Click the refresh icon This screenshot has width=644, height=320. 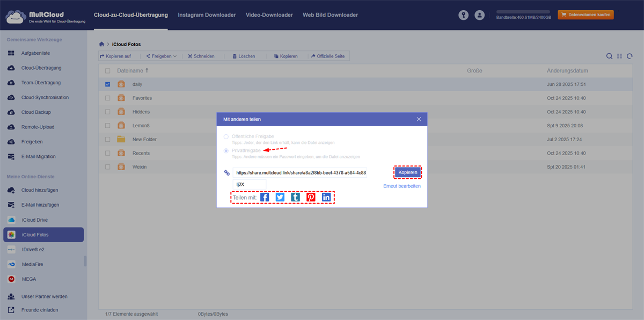(630, 56)
